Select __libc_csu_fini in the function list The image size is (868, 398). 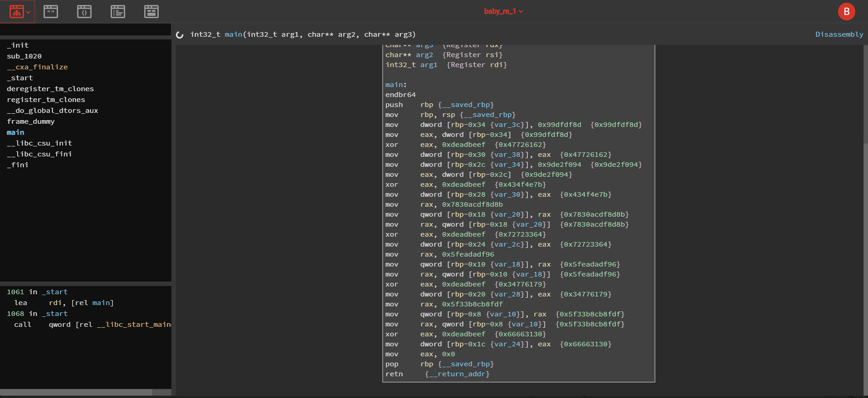(39, 154)
